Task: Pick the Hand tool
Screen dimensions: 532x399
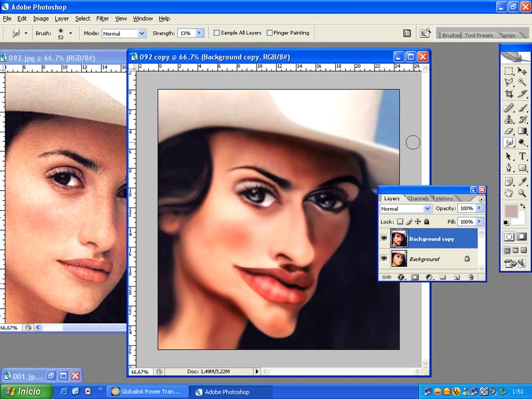Action: pos(509,193)
